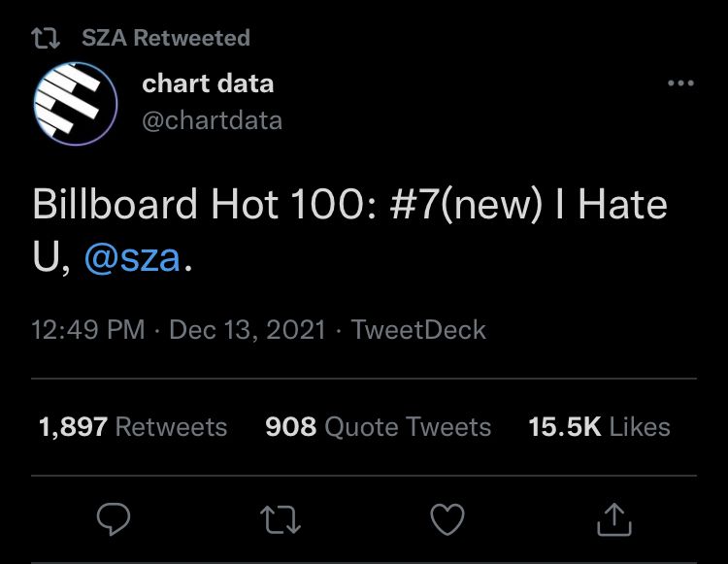This screenshot has height=564, width=728.
Task: Select the Billboard Hot 100 tweet text
Action: coord(349,230)
